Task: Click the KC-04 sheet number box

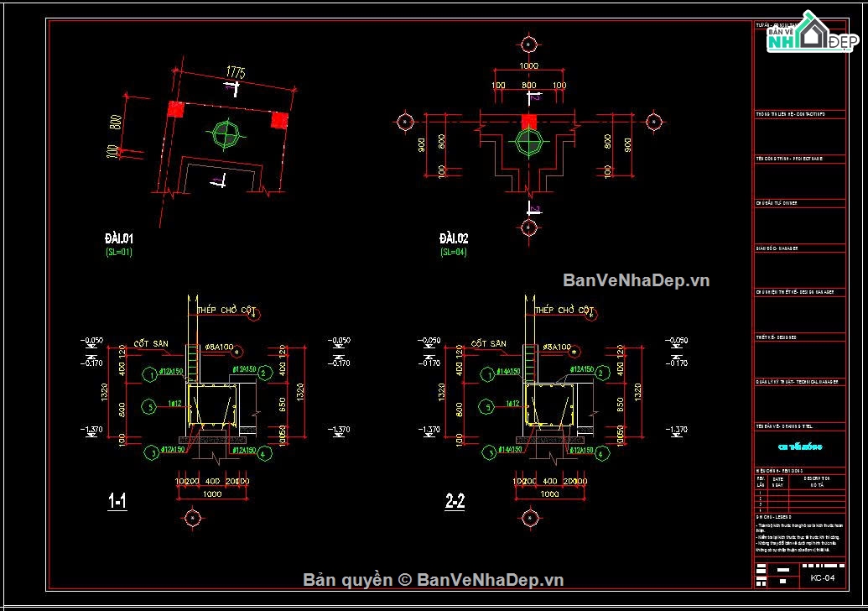Action: [x=822, y=578]
